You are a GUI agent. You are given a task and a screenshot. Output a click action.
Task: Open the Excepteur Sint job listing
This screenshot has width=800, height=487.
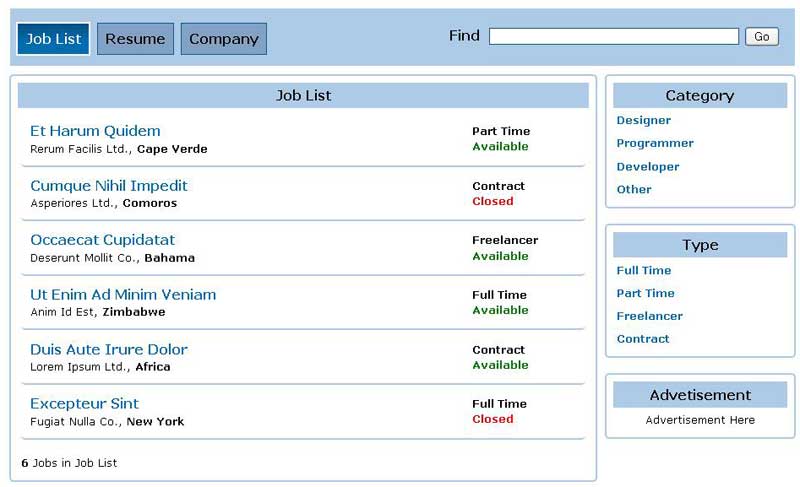[84, 404]
